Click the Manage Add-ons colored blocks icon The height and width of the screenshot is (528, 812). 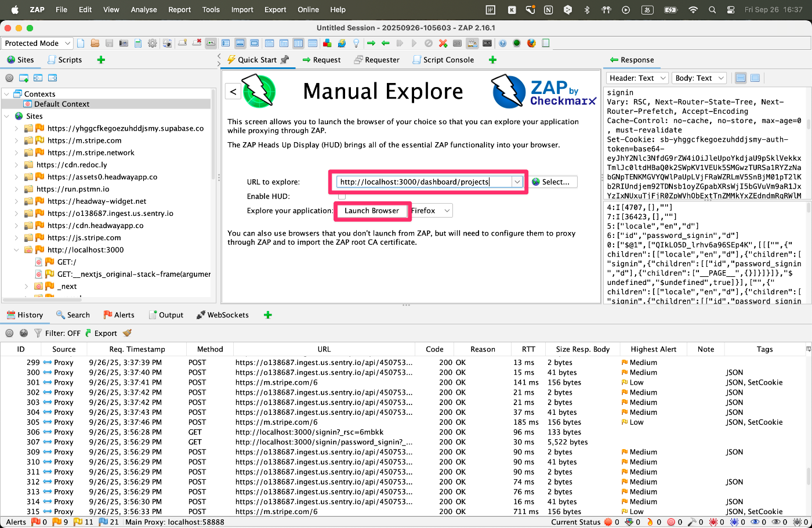(327, 43)
